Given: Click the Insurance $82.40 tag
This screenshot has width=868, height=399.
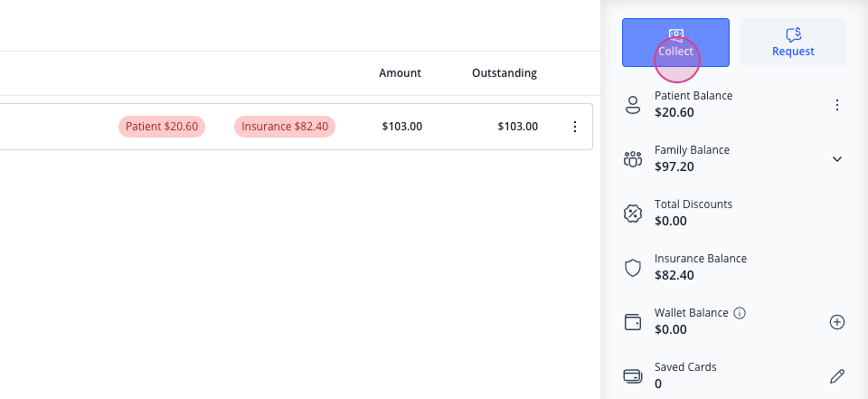Looking at the screenshot, I should tap(285, 127).
